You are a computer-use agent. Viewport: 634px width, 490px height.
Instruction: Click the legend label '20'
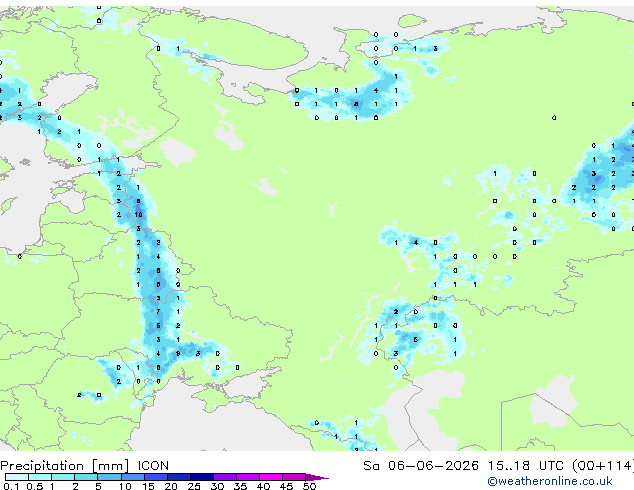coord(171,486)
